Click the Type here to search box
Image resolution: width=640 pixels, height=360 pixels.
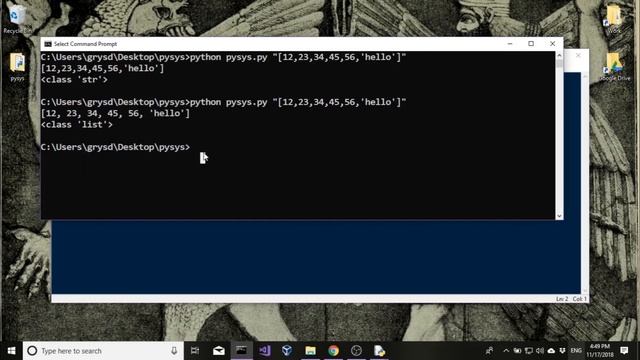[103, 351]
